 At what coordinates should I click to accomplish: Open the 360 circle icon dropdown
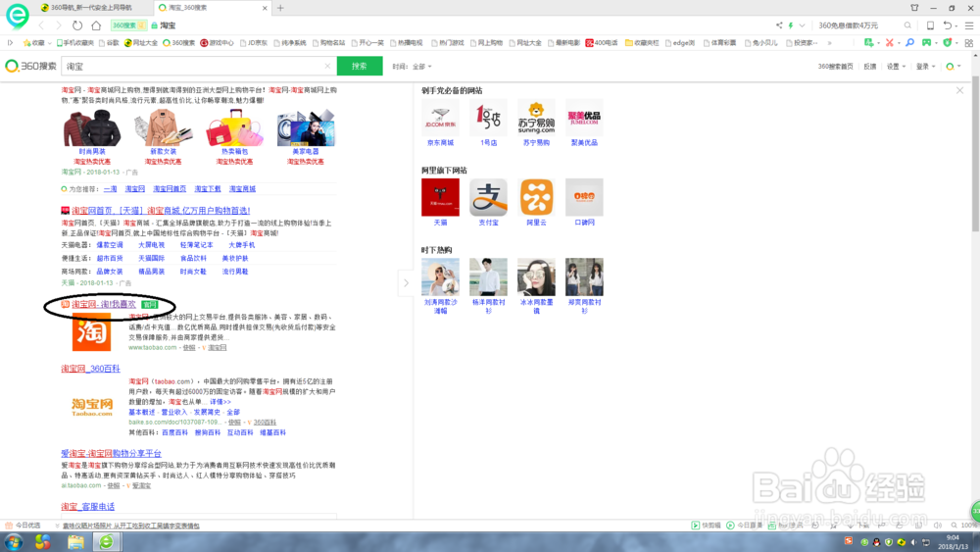954,67
